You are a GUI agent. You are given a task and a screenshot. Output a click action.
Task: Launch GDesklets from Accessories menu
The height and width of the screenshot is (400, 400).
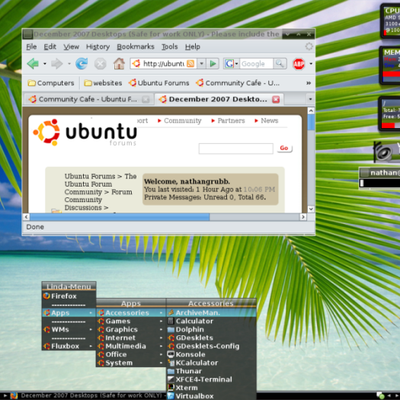pyautogui.click(x=211, y=338)
